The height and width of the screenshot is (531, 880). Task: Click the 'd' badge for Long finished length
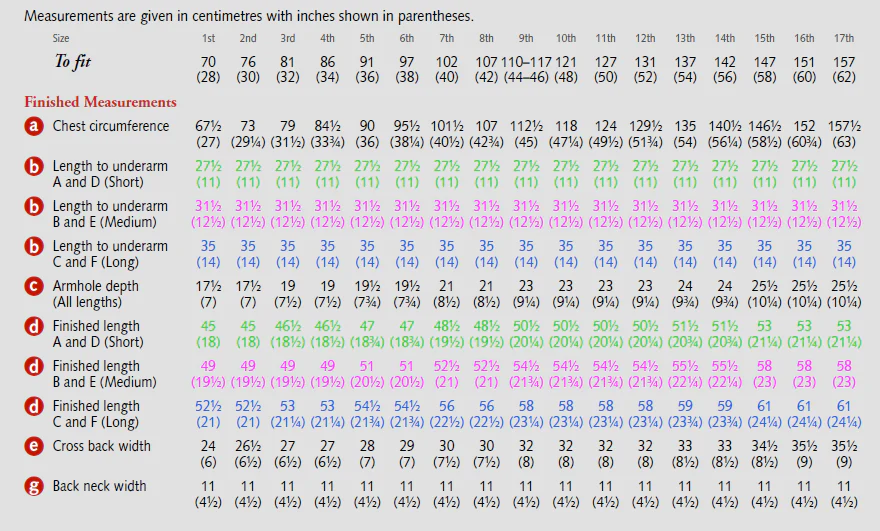coord(35,407)
